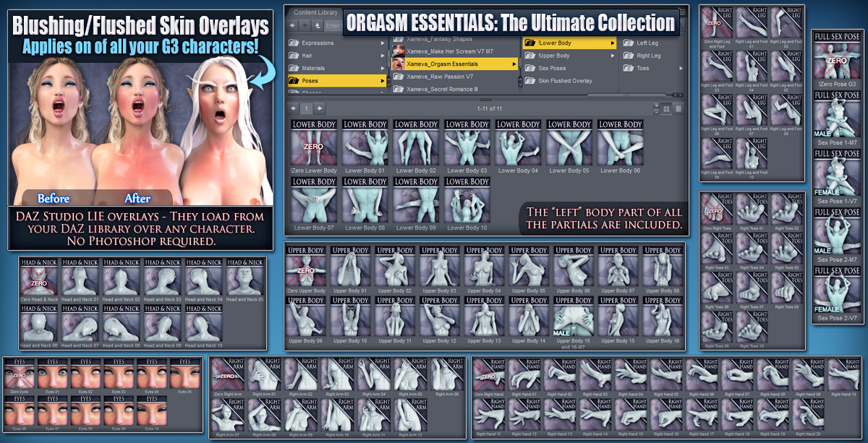This screenshot has height=443, width=868.
Task: Click the back navigation arrow in Content Library
Action: tap(293, 25)
